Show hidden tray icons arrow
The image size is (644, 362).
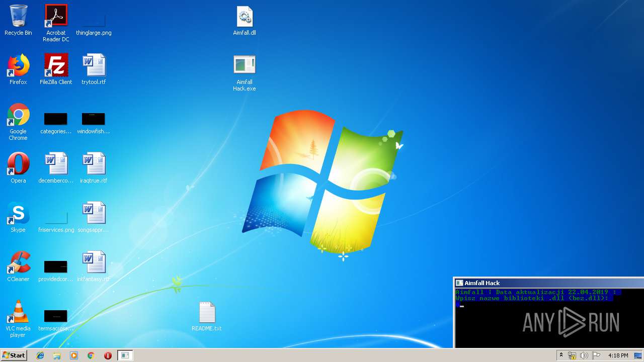561,355
